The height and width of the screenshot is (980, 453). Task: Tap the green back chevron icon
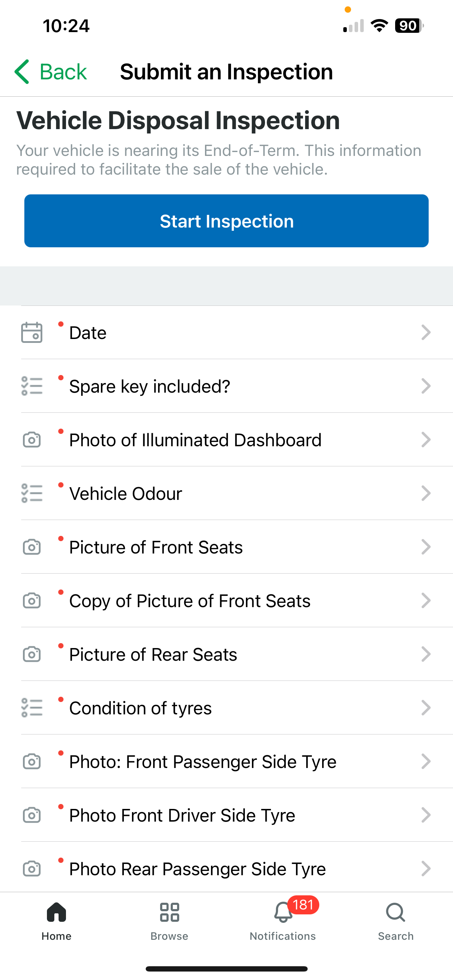click(22, 72)
